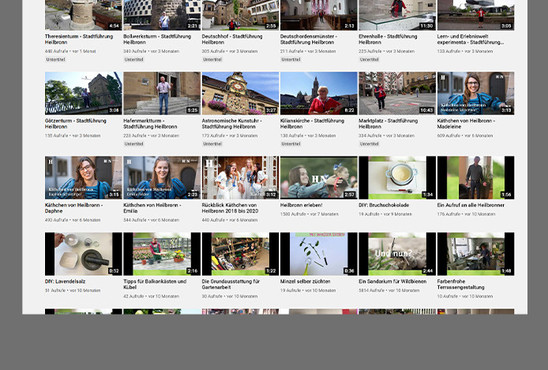Open the DIY: Bruchschokolade thumbnail

397,177
